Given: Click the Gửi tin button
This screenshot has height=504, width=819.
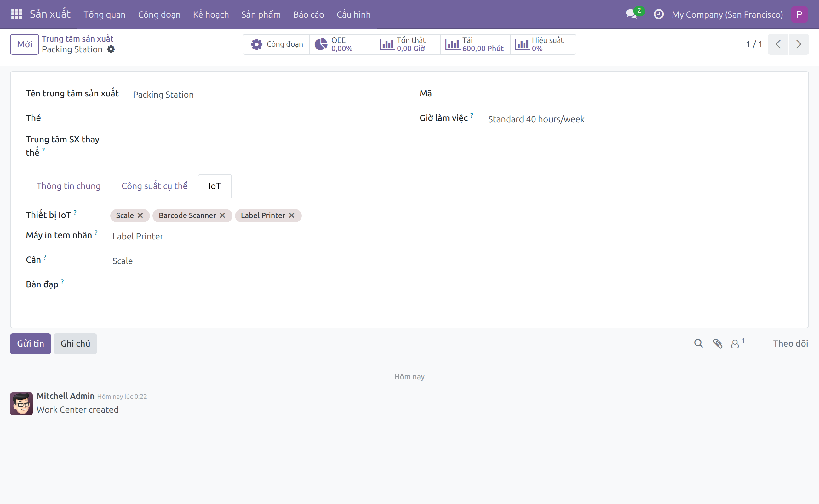Looking at the screenshot, I should point(30,343).
